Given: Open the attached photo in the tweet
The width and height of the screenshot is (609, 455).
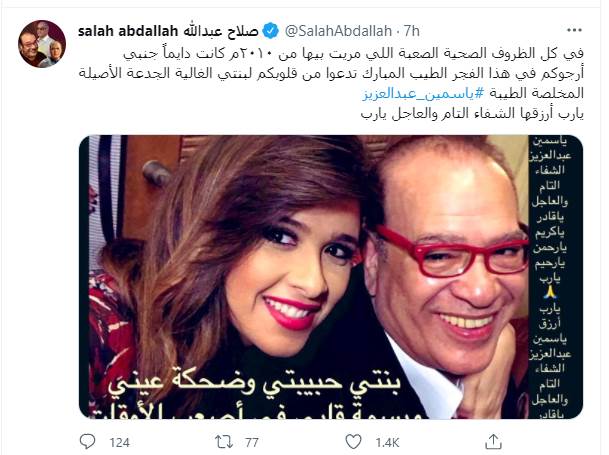Looking at the screenshot, I should [331, 277].
